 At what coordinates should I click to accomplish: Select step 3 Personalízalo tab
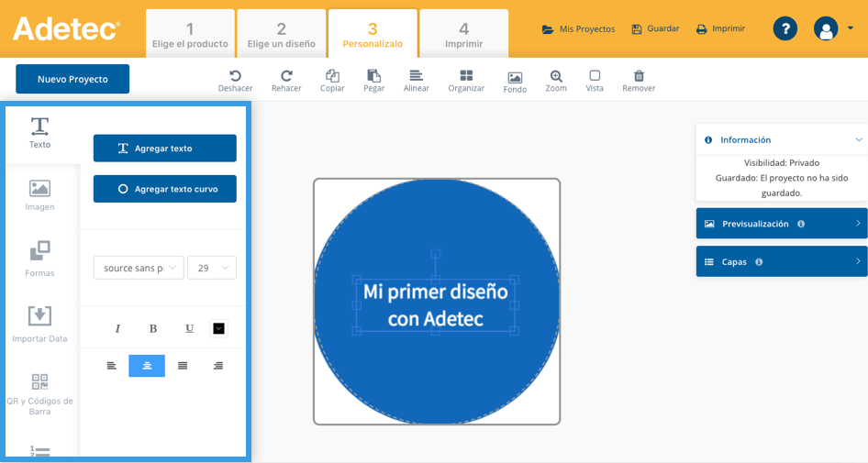(373, 33)
